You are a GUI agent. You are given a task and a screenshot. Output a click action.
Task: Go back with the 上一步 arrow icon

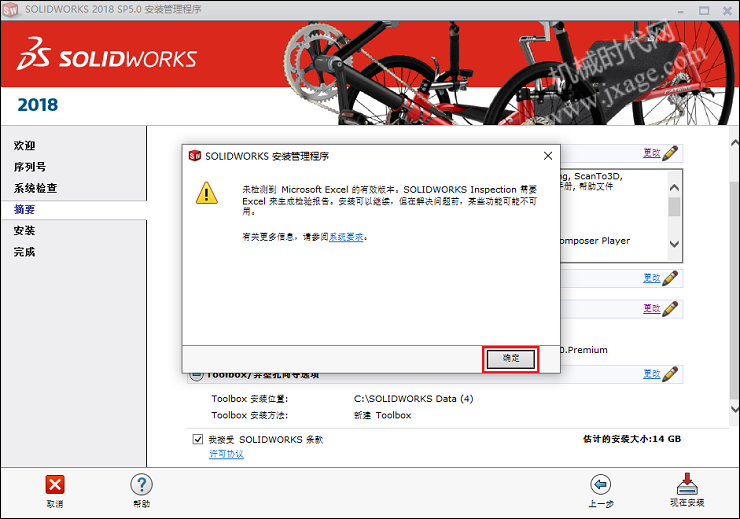[600, 485]
